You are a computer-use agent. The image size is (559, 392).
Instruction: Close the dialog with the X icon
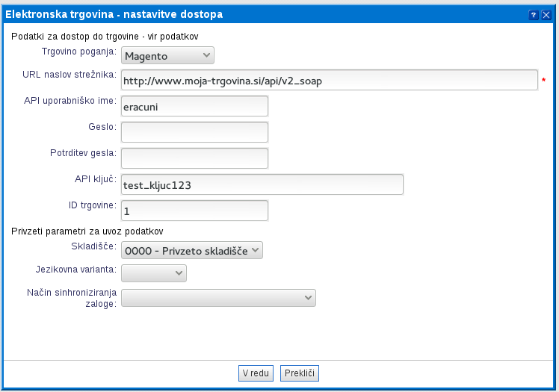tap(546, 15)
